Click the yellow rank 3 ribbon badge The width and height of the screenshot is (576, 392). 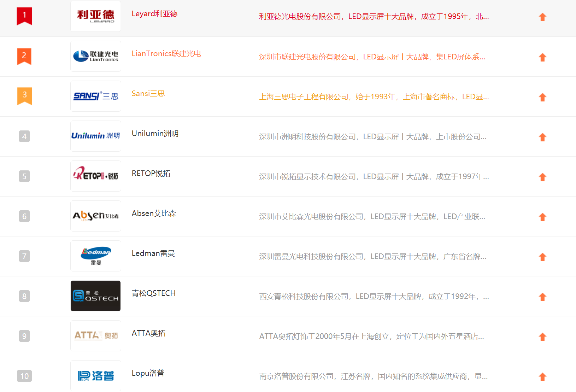[x=24, y=96]
